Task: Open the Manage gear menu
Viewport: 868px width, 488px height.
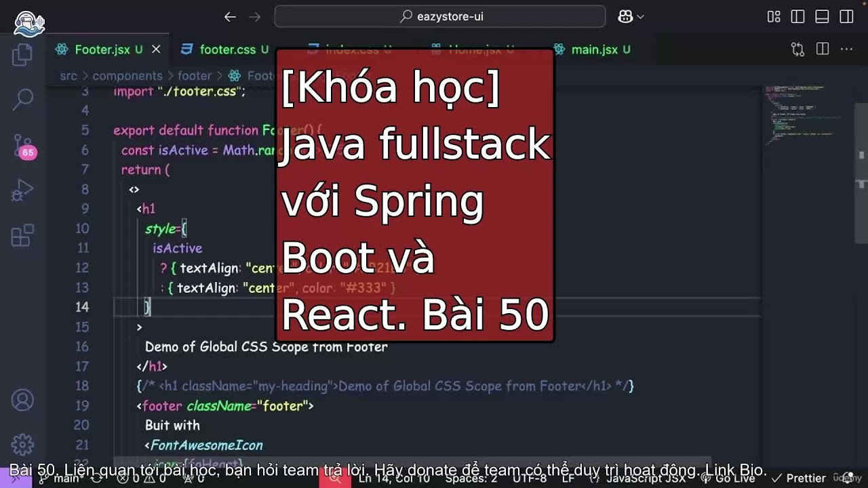Action: point(22,445)
